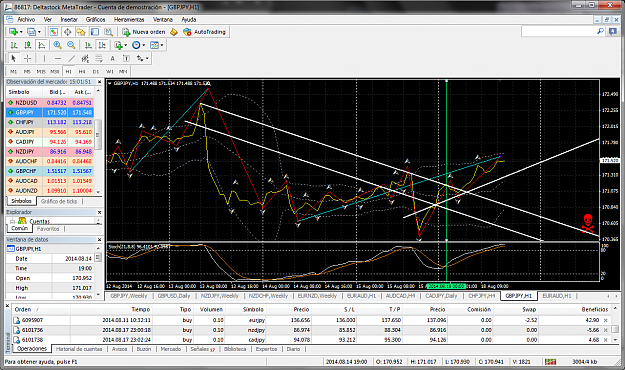Select the trendline drawing tool
The image size is (625, 370).
[x=71, y=59]
